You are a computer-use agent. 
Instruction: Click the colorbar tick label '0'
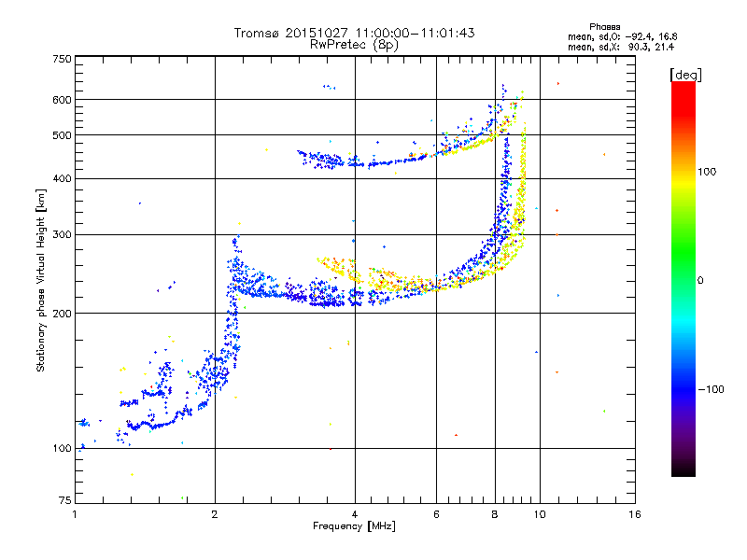(700, 281)
